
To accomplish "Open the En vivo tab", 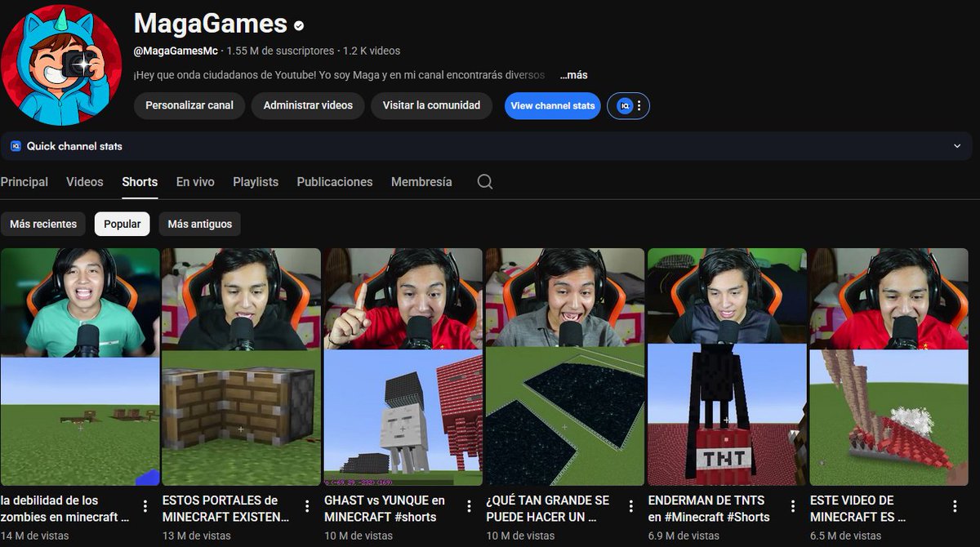I will (x=195, y=182).
